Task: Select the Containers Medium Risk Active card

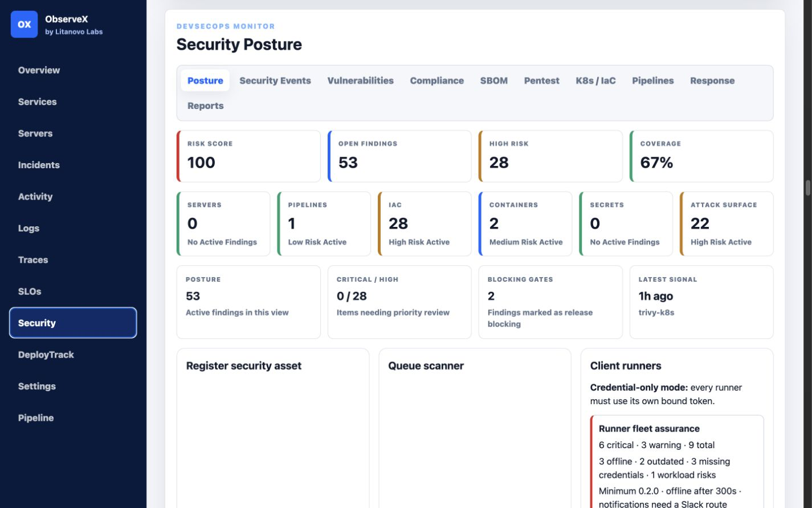Action: coord(525,223)
